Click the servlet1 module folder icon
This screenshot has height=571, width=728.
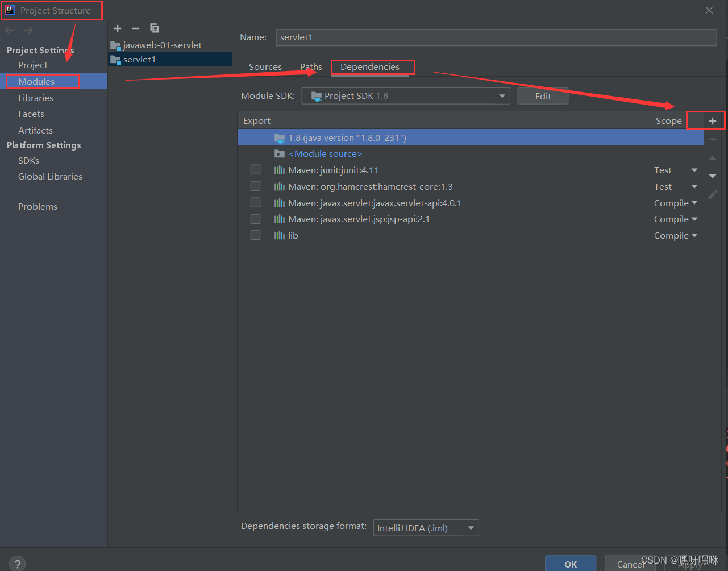[116, 60]
